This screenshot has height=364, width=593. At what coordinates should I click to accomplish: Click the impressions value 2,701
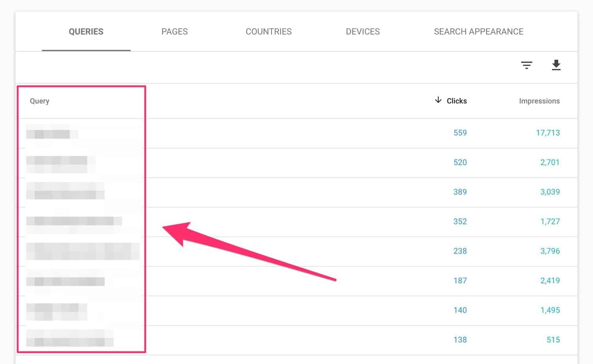pyautogui.click(x=550, y=162)
